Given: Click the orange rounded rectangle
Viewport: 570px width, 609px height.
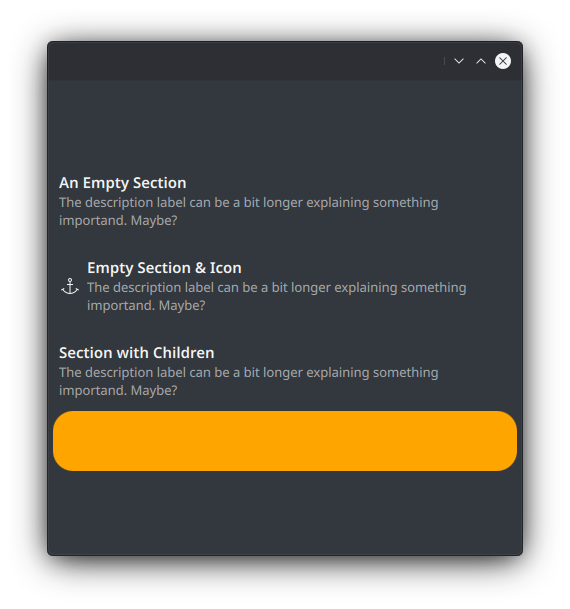Looking at the screenshot, I should click(x=285, y=441).
